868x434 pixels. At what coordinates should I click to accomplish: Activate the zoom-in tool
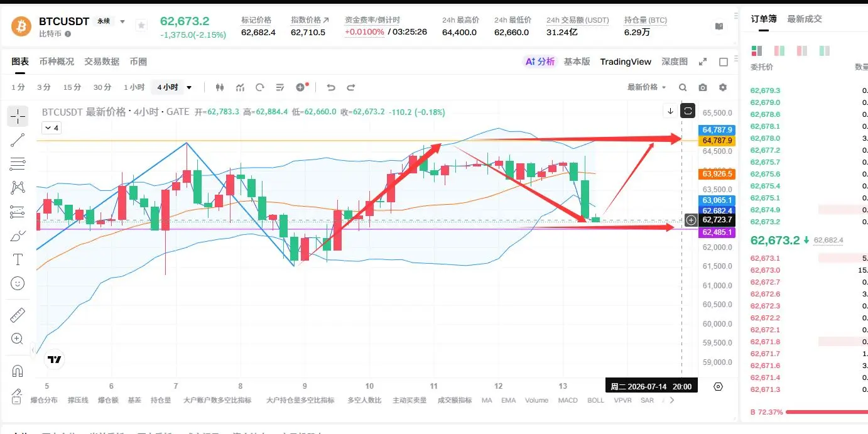18,339
